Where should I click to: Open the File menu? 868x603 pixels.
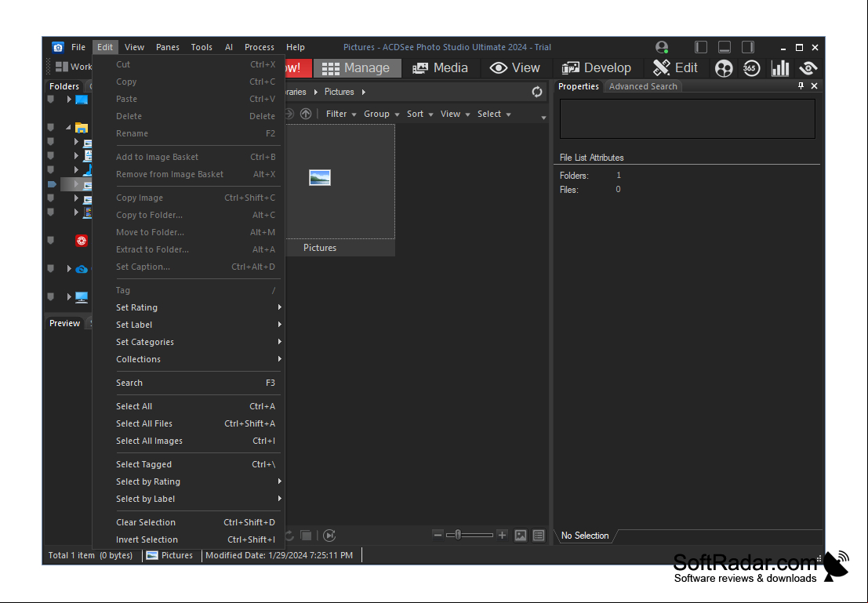[78, 48]
